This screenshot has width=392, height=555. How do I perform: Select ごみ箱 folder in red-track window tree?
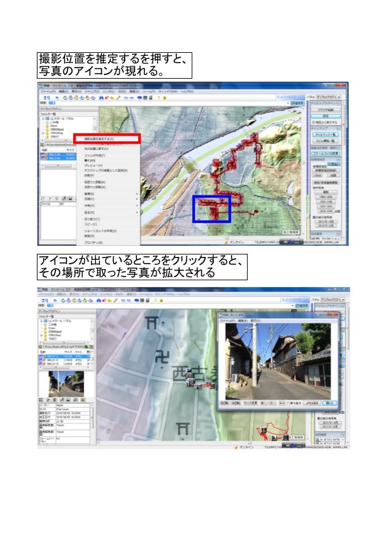[52, 122]
